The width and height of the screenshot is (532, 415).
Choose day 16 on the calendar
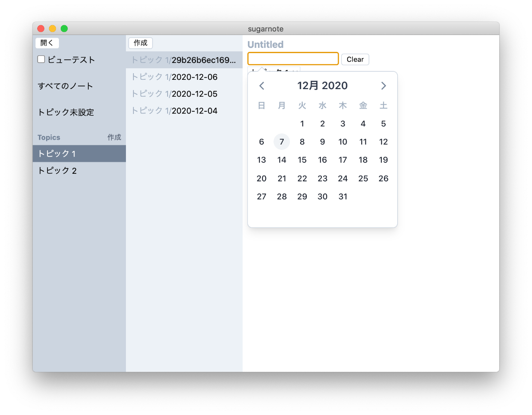click(322, 160)
